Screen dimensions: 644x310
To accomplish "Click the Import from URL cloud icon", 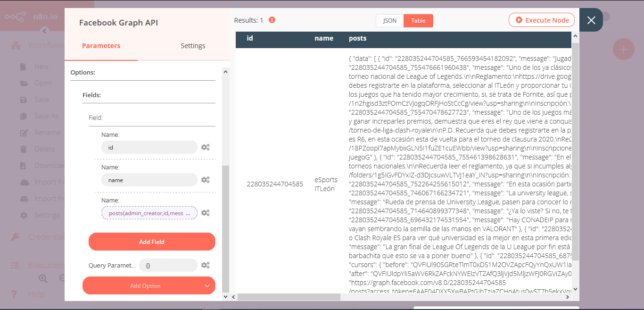I will pyautogui.click(x=25, y=182).
